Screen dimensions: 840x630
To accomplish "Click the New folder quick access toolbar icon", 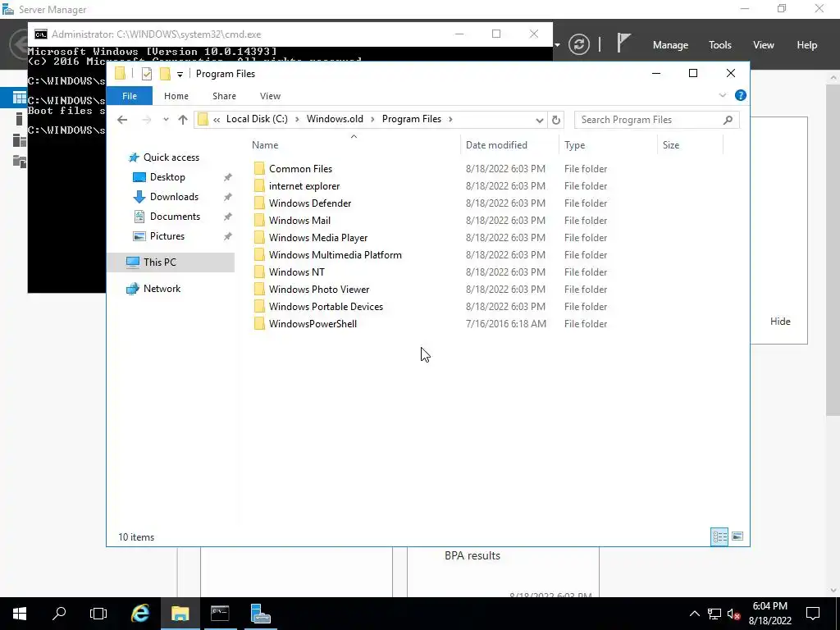I will (165, 74).
